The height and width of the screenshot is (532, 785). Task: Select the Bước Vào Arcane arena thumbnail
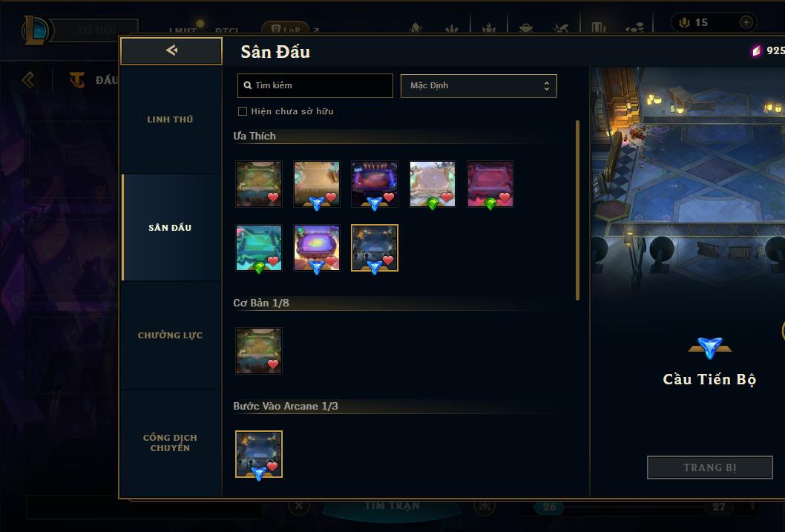click(259, 454)
